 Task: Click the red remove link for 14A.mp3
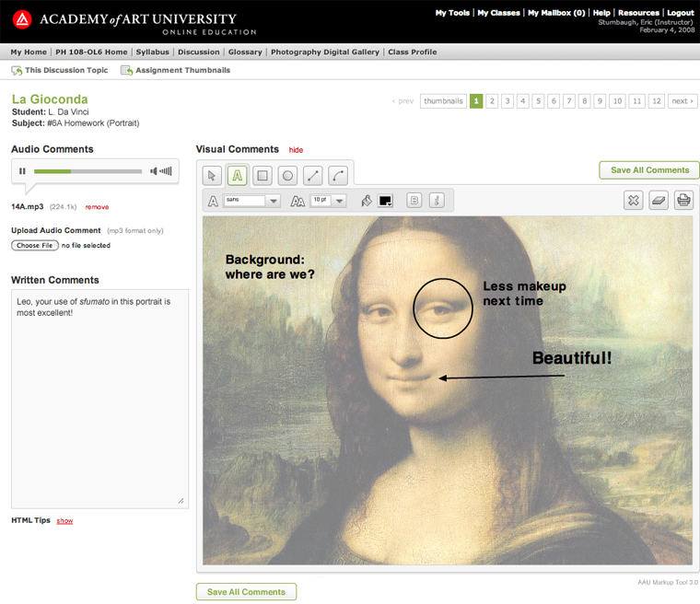[97, 207]
